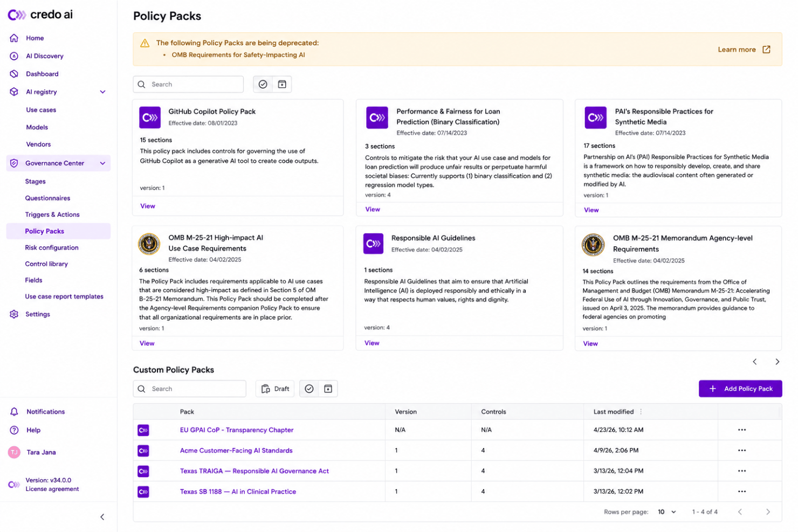This screenshot has width=798, height=532.
Task: Open more actions for Texas TRAIGA row
Action: (742, 471)
